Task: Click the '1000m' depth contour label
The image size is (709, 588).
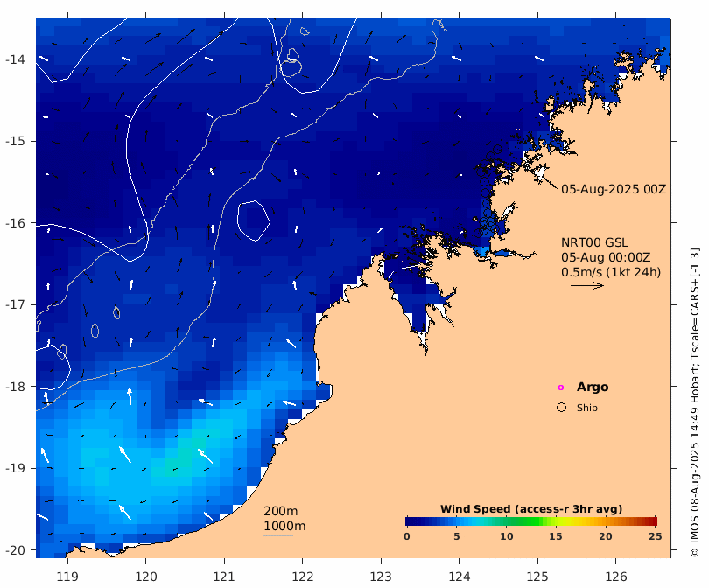Action: click(x=284, y=526)
